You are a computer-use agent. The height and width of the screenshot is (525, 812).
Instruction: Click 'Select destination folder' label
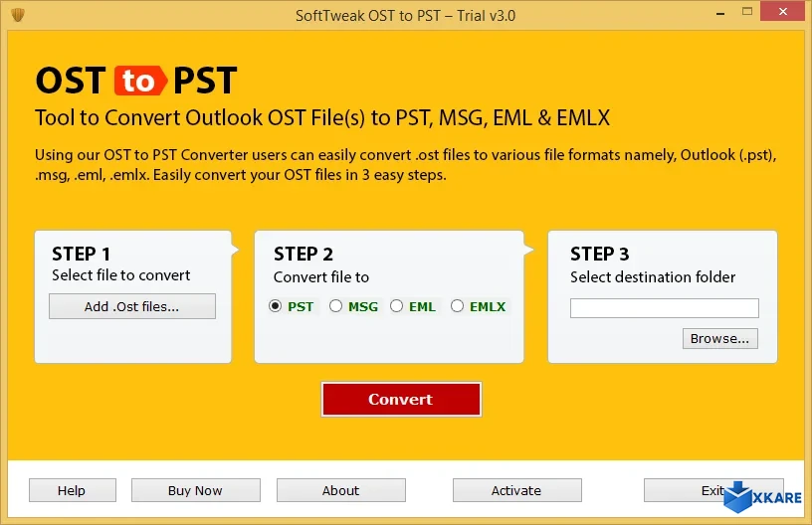tap(653, 277)
